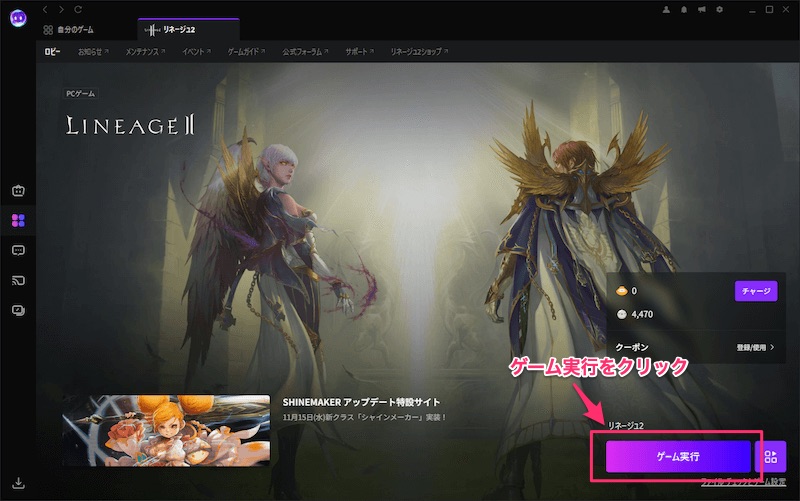Select the リネージュ2 game tab
Image resolution: width=800 pixels, height=501 pixels.
[x=189, y=30]
